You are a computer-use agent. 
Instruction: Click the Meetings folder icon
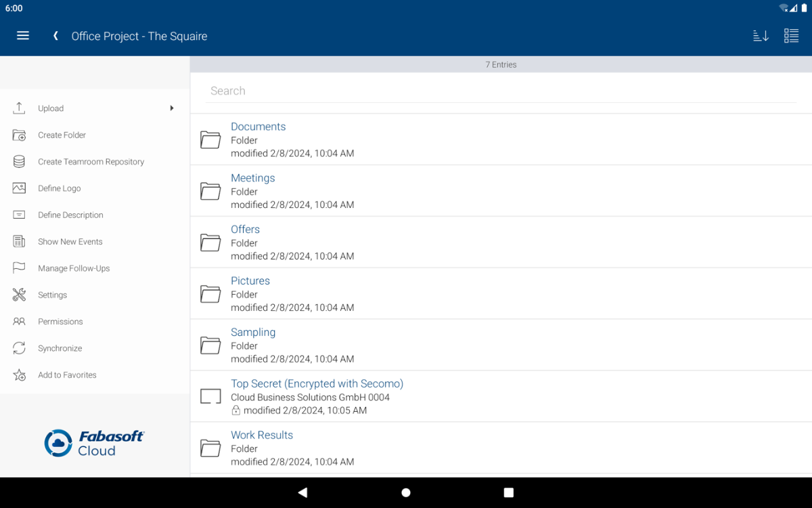point(210,191)
